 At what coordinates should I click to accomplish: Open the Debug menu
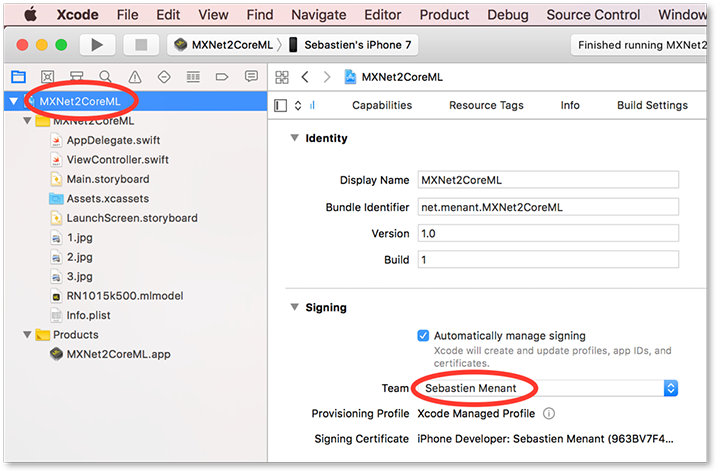click(x=508, y=15)
